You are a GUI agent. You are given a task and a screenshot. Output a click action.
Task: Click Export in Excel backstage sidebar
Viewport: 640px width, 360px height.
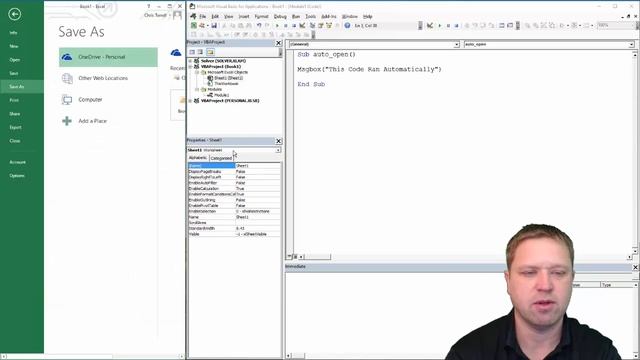coord(16,127)
